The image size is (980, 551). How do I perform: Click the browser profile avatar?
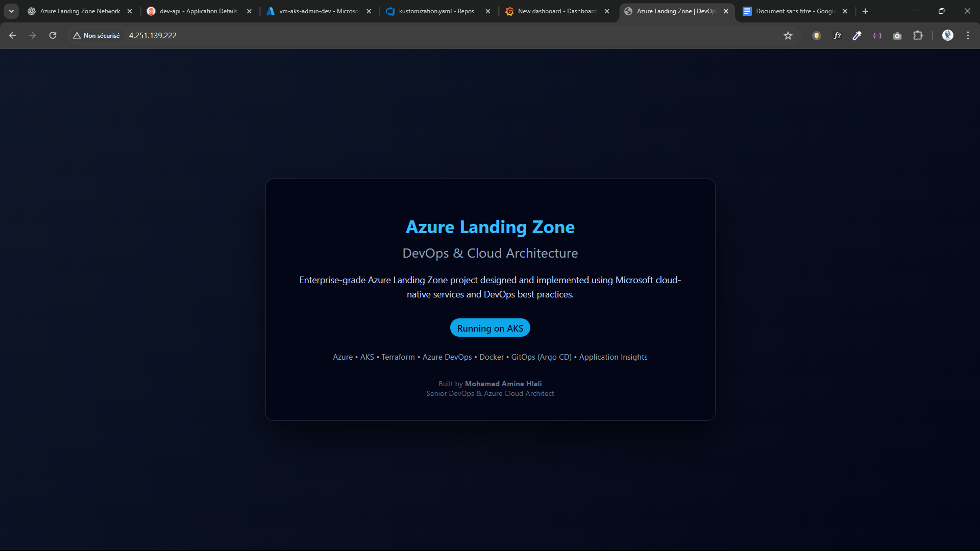coord(947,35)
